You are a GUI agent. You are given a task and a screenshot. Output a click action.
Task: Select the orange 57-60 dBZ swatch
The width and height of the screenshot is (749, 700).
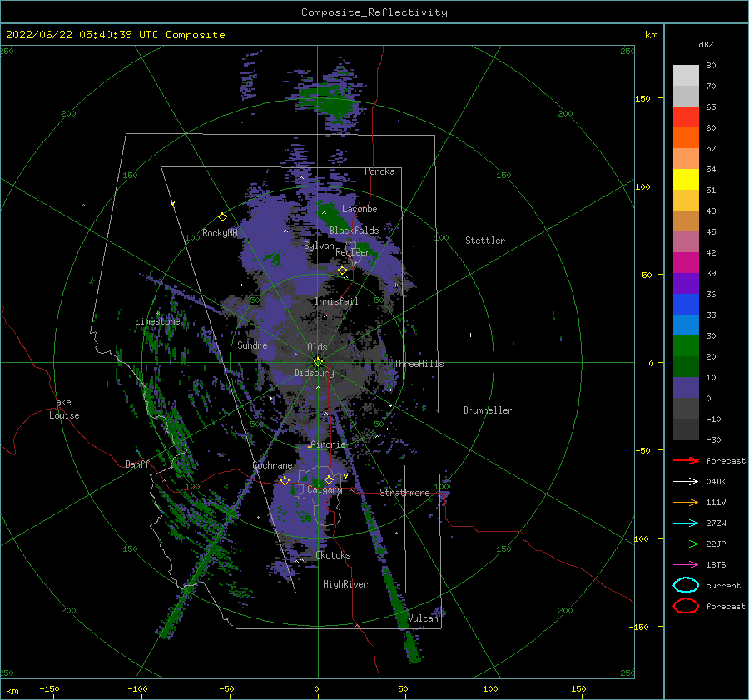686,137
